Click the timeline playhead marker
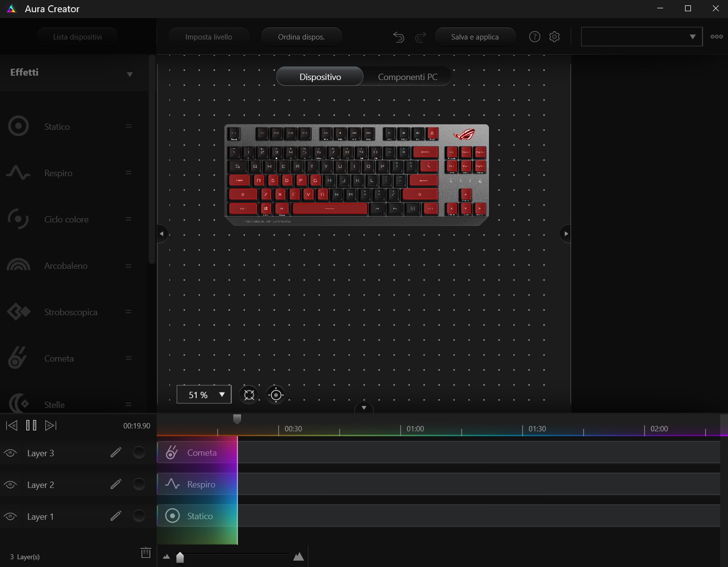The height and width of the screenshot is (567, 728). [x=237, y=419]
